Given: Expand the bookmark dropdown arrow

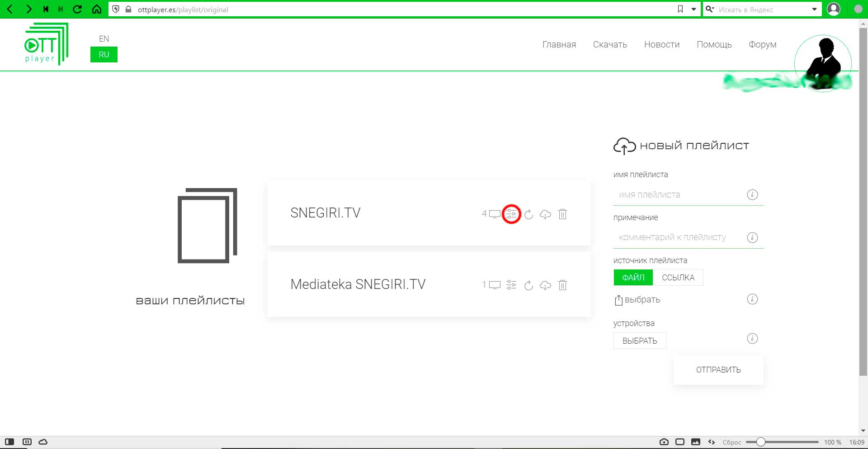Looking at the screenshot, I should click(693, 9).
